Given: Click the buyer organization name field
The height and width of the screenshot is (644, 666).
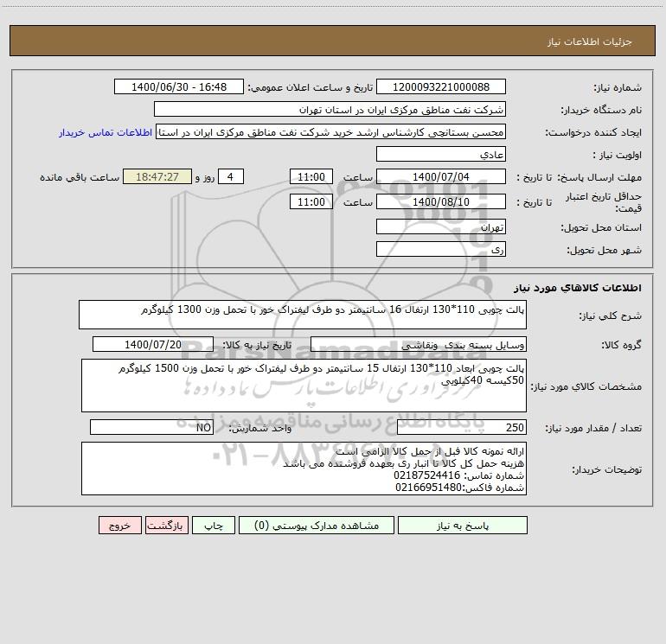Looking at the screenshot, I should tap(330, 109).
